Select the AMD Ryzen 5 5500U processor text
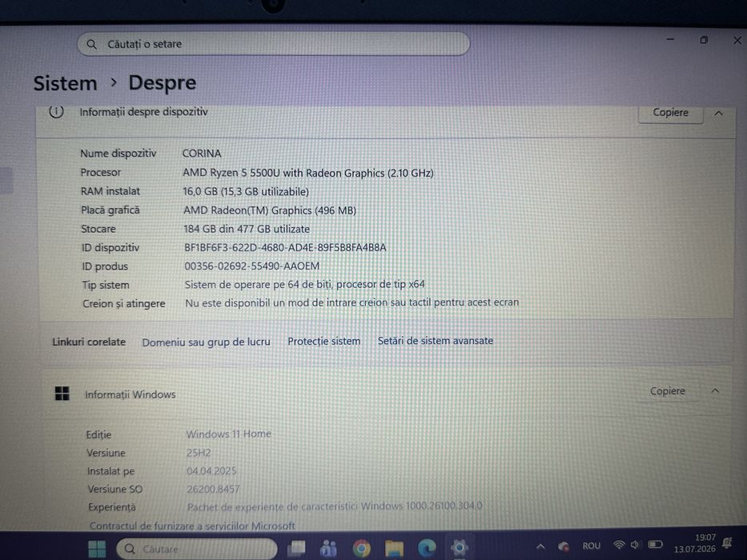The image size is (747, 560). tap(308, 173)
